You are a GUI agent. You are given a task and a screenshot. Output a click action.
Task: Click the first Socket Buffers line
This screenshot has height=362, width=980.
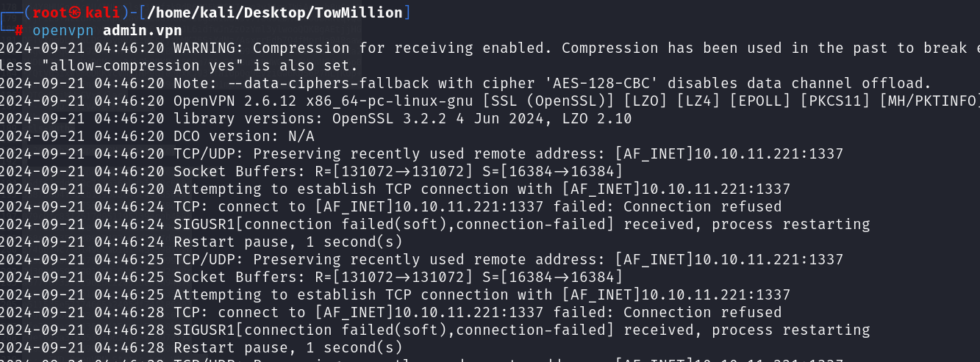(311, 172)
